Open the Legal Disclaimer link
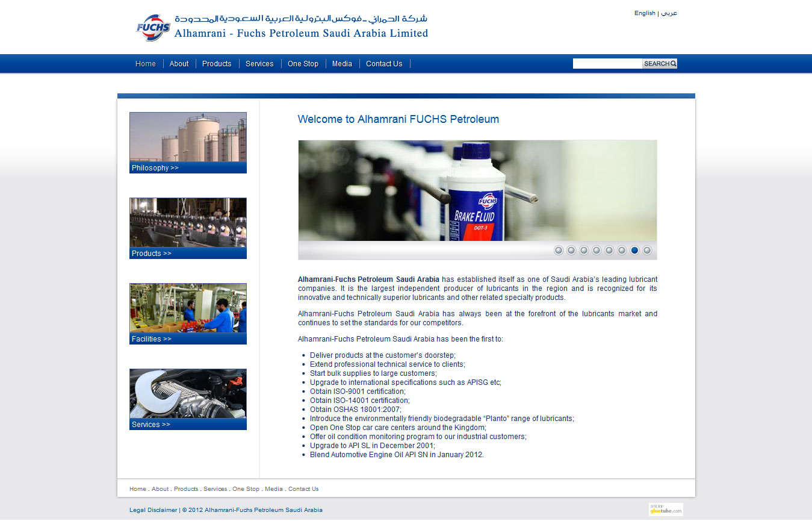The height and width of the screenshot is (521, 812). point(153,510)
